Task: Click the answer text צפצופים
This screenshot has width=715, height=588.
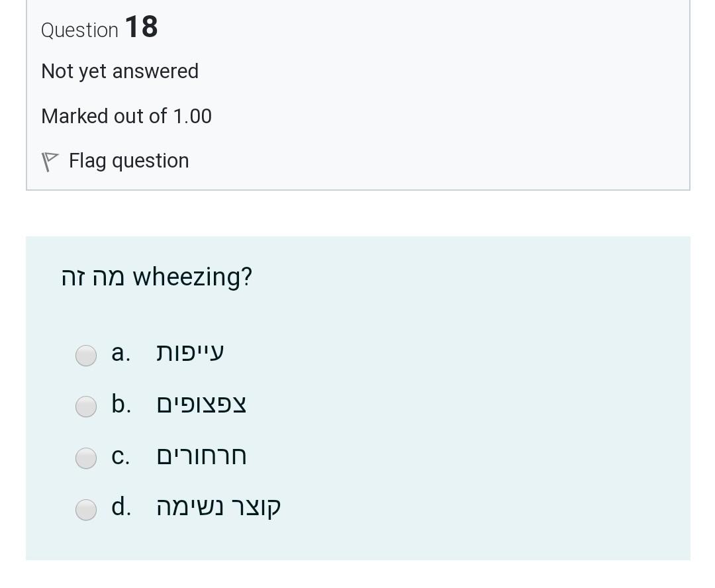Action: pyautogui.click(x=201, y=404)
